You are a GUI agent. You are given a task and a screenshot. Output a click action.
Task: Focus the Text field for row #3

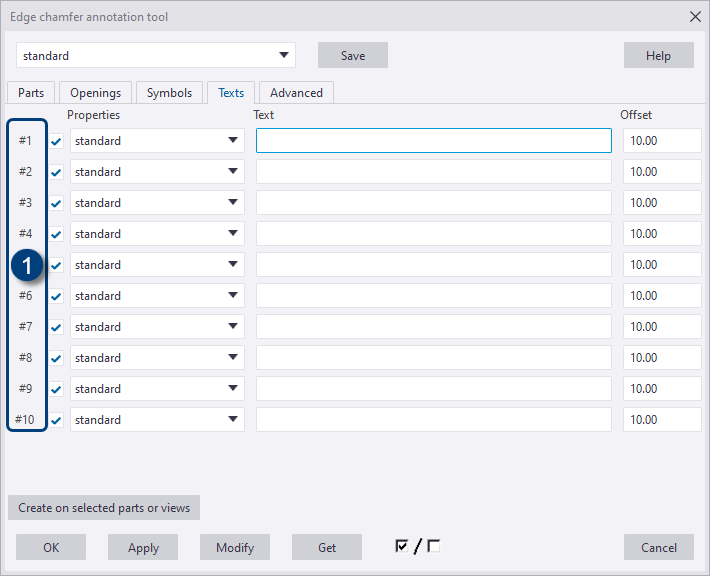(434, 202)
